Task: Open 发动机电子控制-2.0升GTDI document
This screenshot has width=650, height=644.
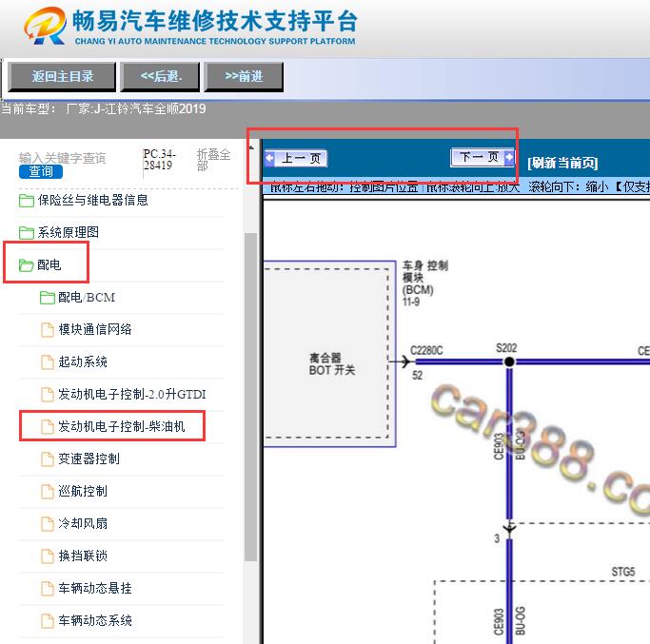Action: tap(132, 394)
